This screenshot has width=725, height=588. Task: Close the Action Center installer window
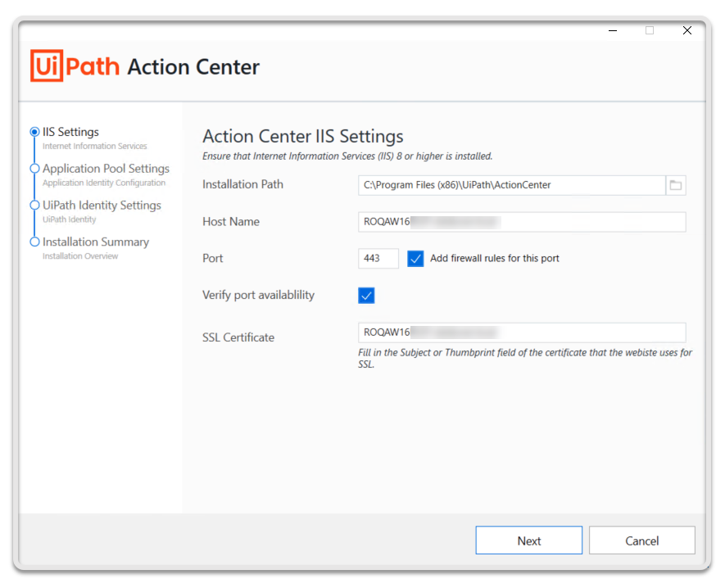click(687, 30)
